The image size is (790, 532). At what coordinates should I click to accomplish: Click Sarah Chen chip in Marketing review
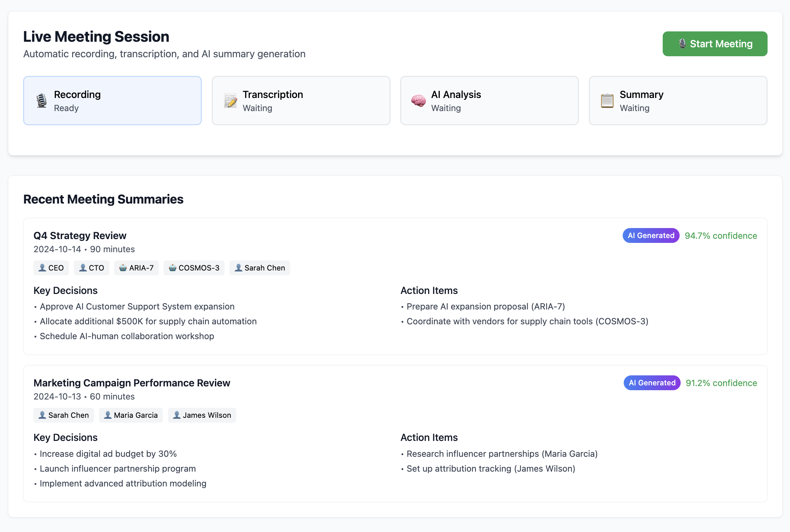click(63, 415)
